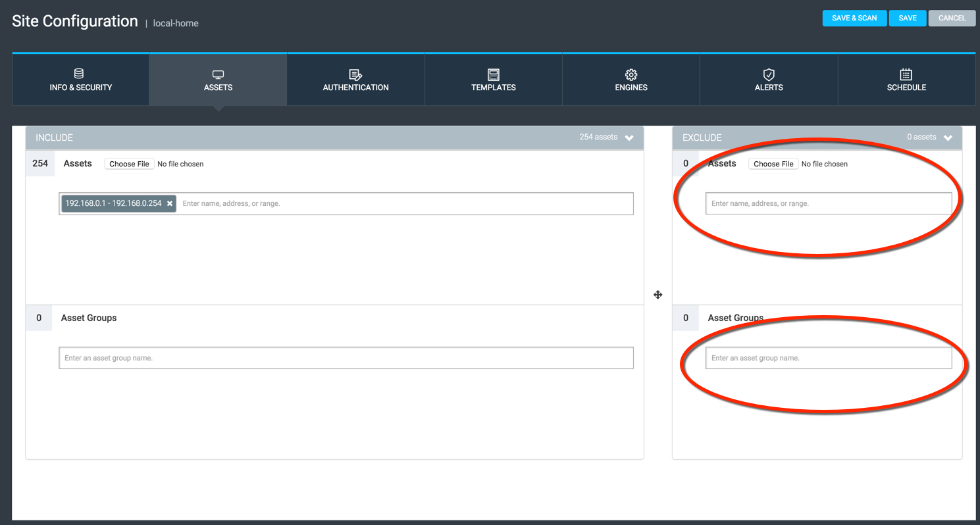Image resolution: width=980 pixels, height=525 pixels.
Task: Click the move handle between Include and Exclude
Action: (x=658, y=295)
